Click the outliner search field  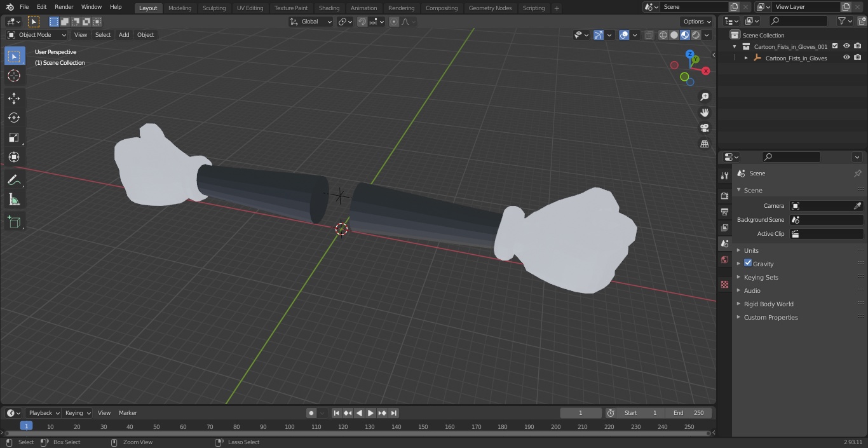click(798, 21)
